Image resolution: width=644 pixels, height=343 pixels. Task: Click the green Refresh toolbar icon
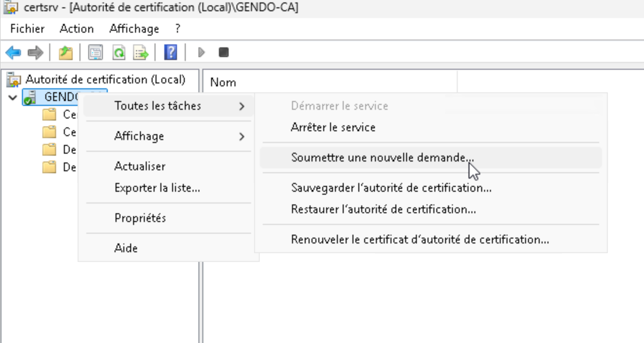[118, 53]
